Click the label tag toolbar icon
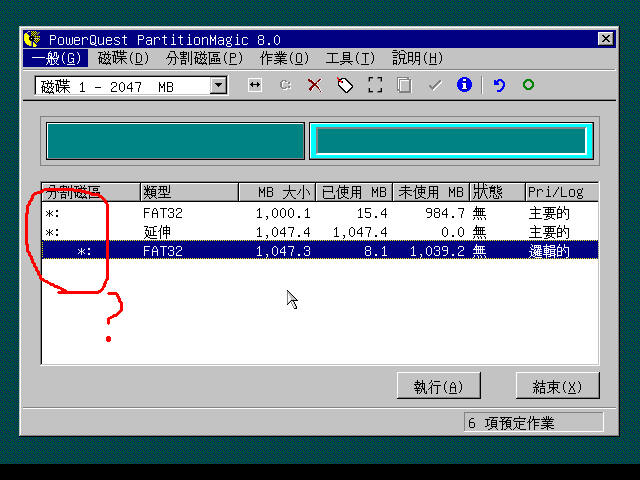 tap(345, 85)
